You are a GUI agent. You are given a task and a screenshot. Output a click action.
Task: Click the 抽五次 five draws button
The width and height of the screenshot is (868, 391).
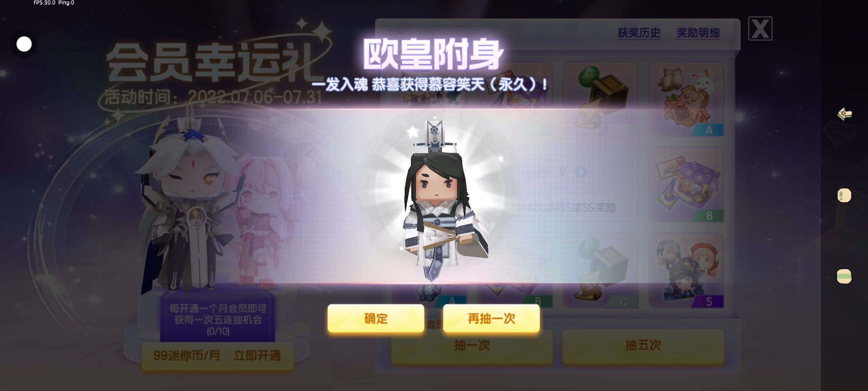click(643, 346)
